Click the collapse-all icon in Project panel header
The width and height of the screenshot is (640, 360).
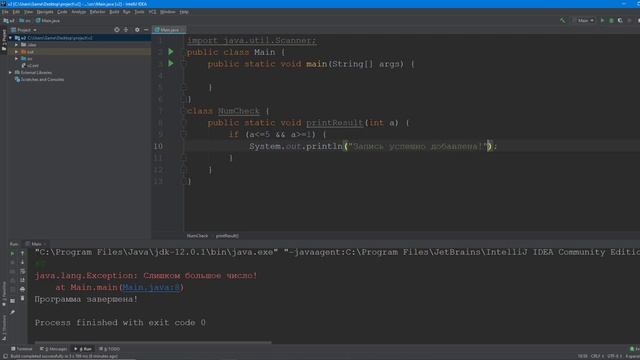[x=126, y=30]
